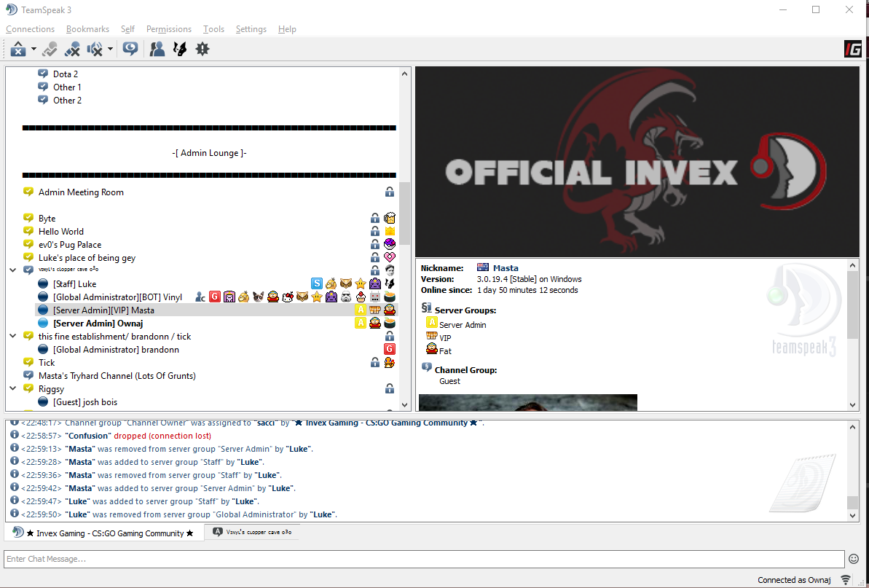Image resolution: width=869 pixels, height=588 pixels.
Task: Click the lock icon on Admin Meeting Room
Action: pos(390,192)
